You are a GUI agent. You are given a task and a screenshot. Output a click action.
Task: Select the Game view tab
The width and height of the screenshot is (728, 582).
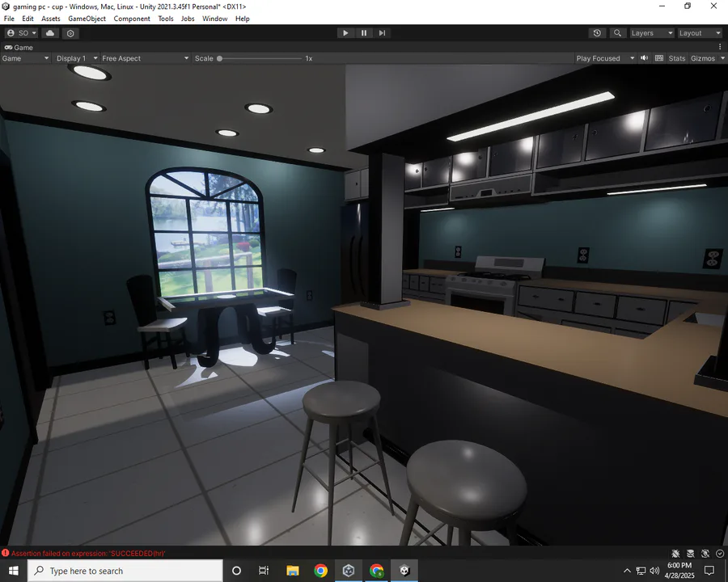[19, 48]
